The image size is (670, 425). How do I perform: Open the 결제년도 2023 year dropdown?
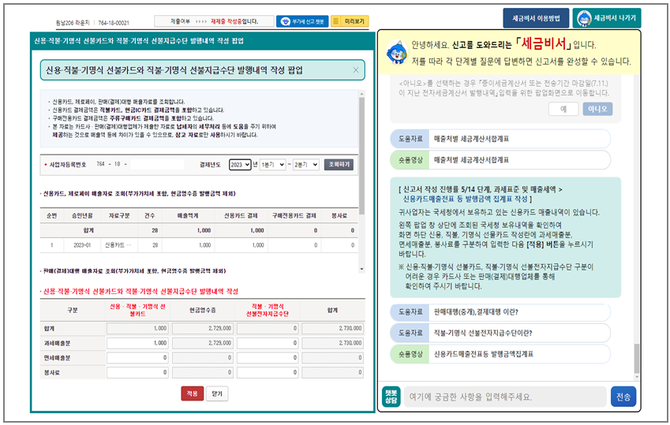[x=241, y=161]
